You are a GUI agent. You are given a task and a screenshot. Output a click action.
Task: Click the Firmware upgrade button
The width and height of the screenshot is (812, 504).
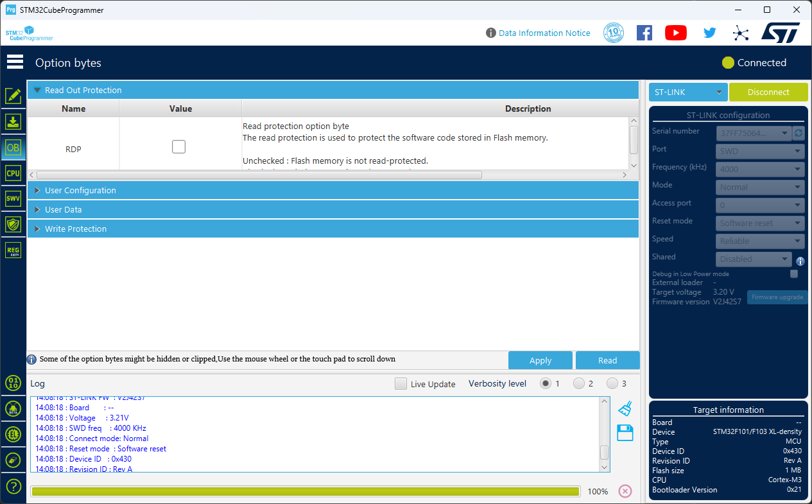coord(777,297)
